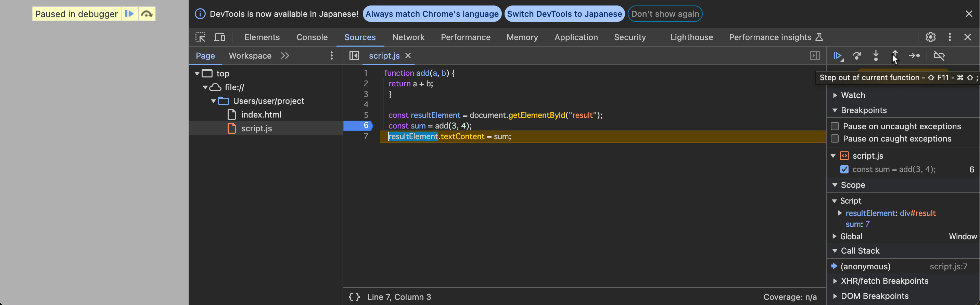Click the Step into next function icon
The image size is (980, 305).
(876, 56)
